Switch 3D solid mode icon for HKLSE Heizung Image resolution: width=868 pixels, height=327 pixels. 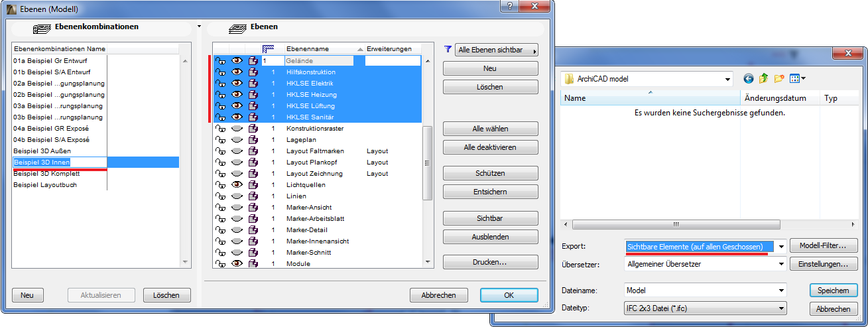point(253,94)
